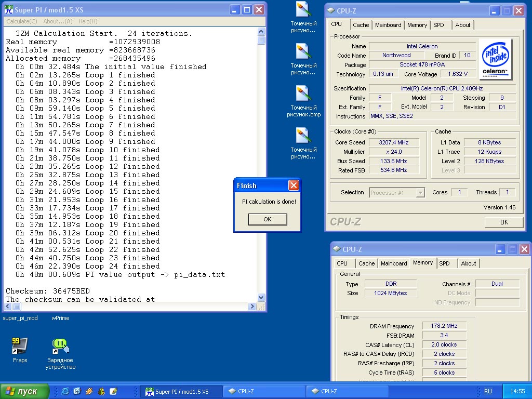Open the Help(H) menu in Super PI

[88, 21]
